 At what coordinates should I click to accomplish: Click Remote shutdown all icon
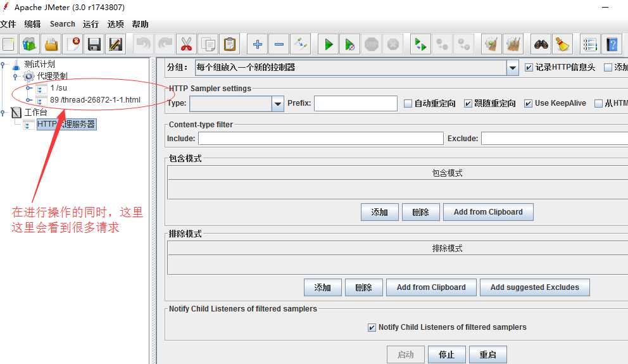coord(464,44)
